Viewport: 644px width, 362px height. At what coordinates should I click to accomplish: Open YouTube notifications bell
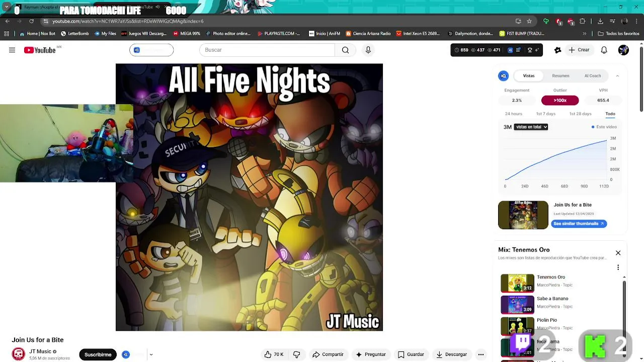(x=604, y=50)
